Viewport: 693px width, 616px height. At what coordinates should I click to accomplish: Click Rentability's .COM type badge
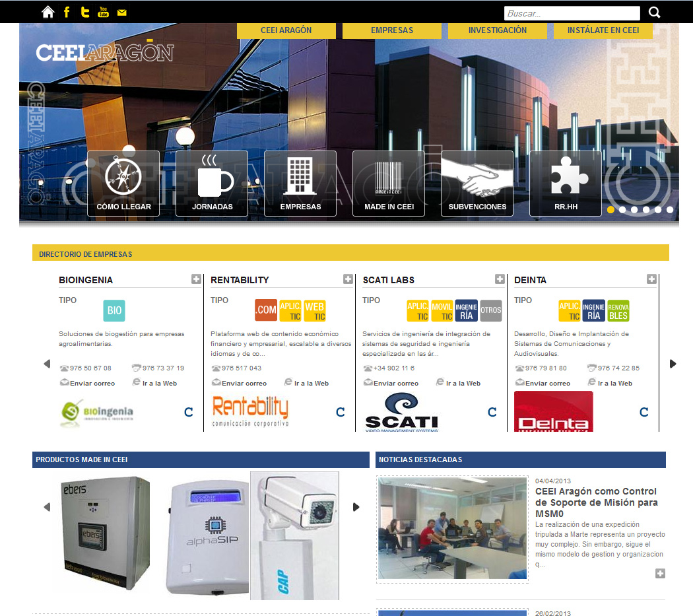pyautogui.click(x=266, y=310)
